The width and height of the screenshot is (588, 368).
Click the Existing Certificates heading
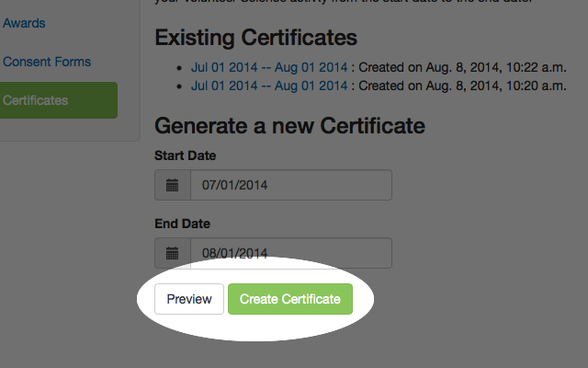pos(255,38)
